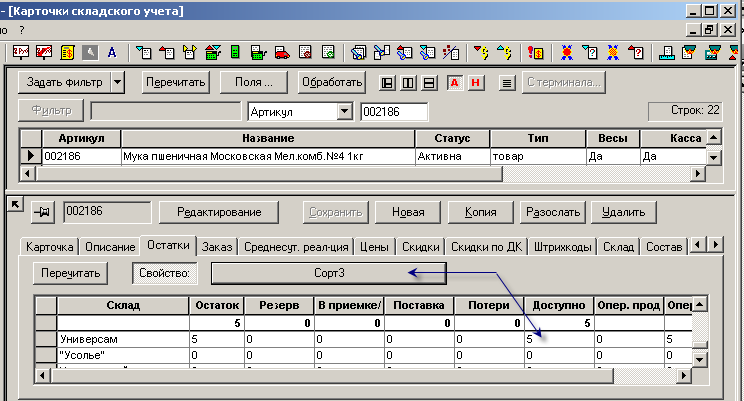
Task: Click the Задать фильтр button
Action: 65,83
